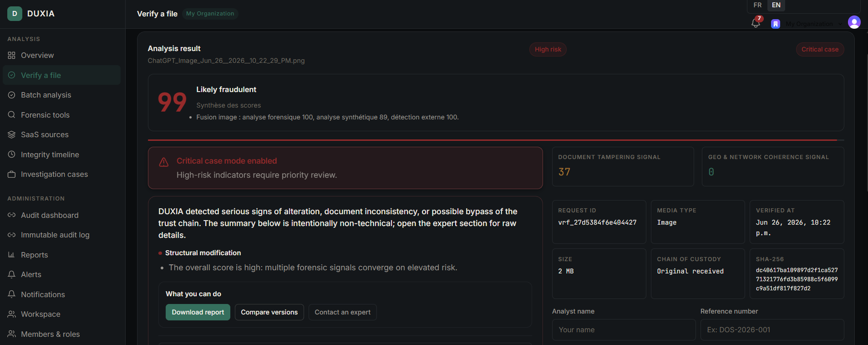Click the Likely fraudulent heading
This screenshot has height=345, width=868.
(x=226, y=89)
